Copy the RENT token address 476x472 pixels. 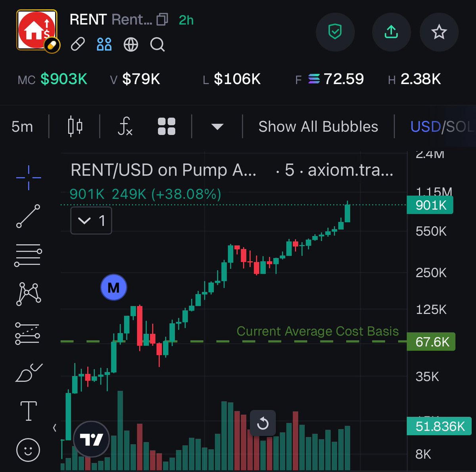162,19
